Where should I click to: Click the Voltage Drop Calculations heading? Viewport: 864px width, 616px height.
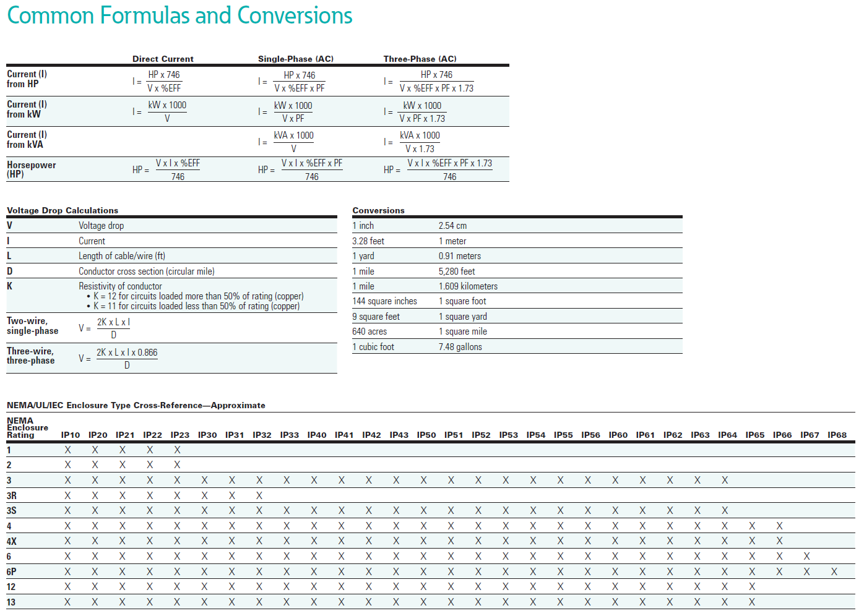[x=63, y=210]
